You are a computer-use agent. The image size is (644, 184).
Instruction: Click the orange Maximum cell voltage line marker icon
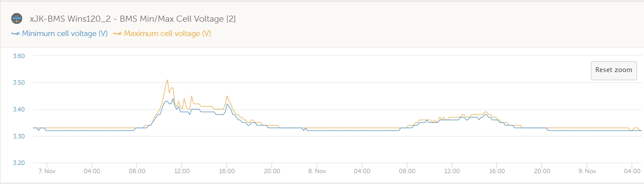(118, 33)
